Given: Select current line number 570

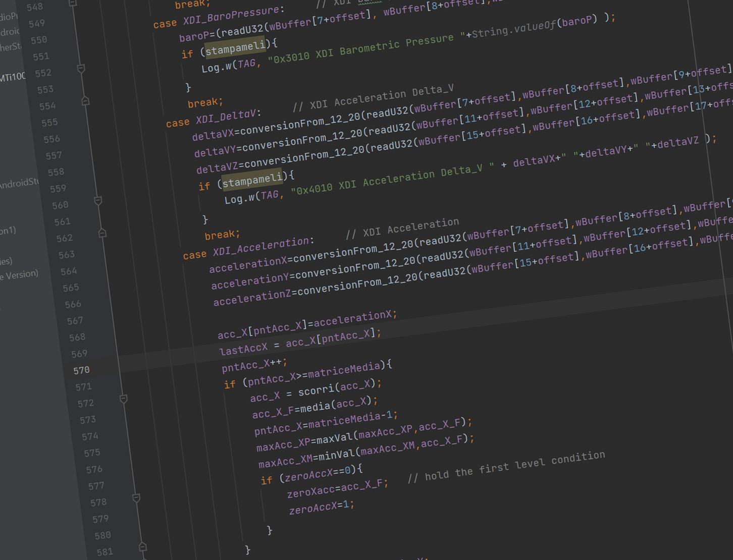Looking at the screenshot, I should coord(81,370).
